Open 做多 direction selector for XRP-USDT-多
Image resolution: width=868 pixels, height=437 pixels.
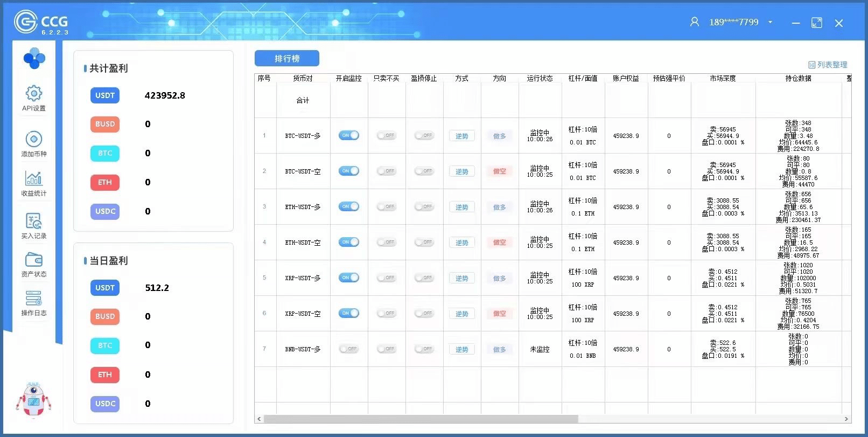(500, 278)
